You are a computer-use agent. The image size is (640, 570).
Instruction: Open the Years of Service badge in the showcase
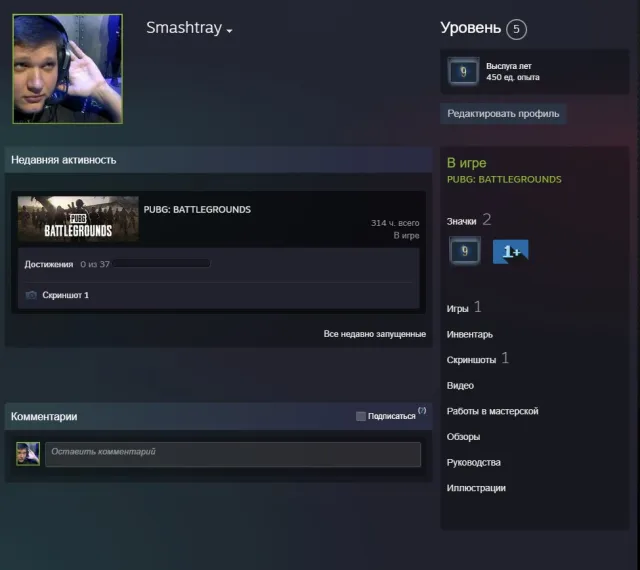(463, 72)
